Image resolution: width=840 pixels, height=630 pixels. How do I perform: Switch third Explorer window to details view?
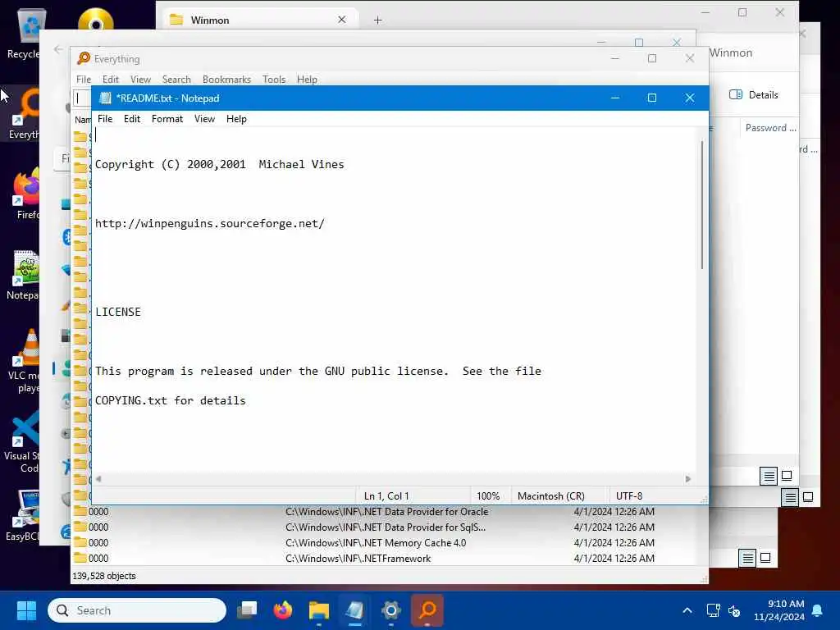coord(747,558)
